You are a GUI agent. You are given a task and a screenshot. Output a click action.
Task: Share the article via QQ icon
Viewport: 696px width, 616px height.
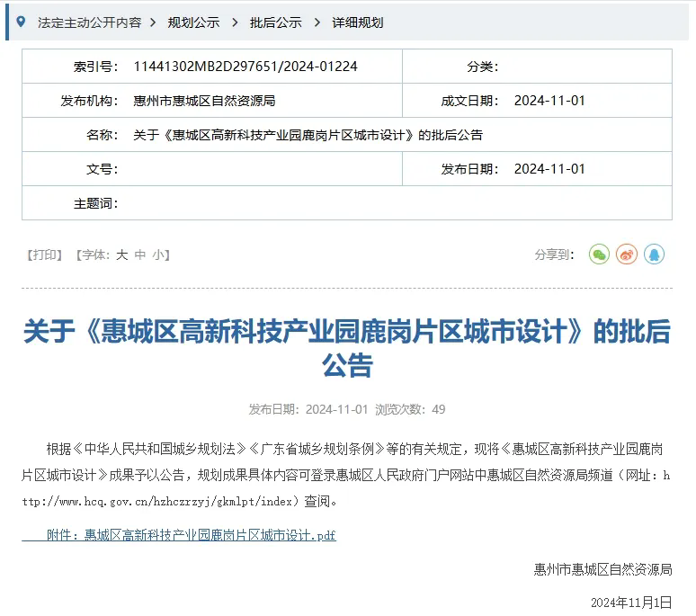point(655,254)
